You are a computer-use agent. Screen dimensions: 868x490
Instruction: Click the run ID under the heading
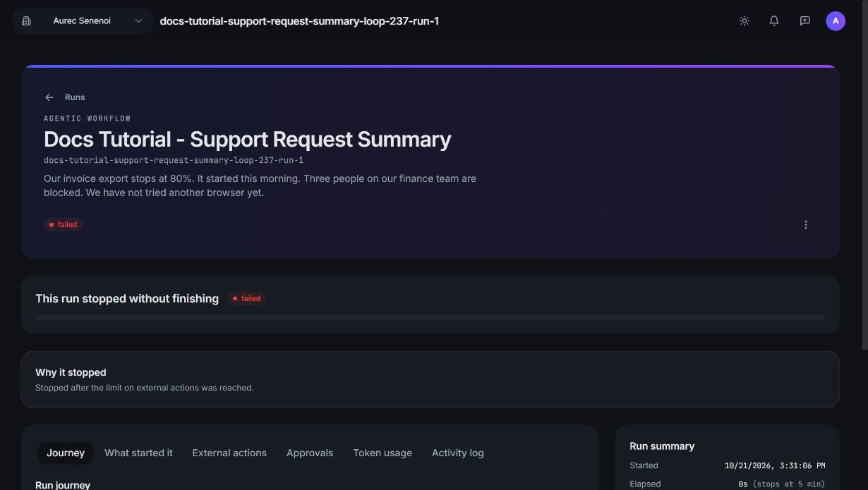pyautogui.click(x=174, y=160)
